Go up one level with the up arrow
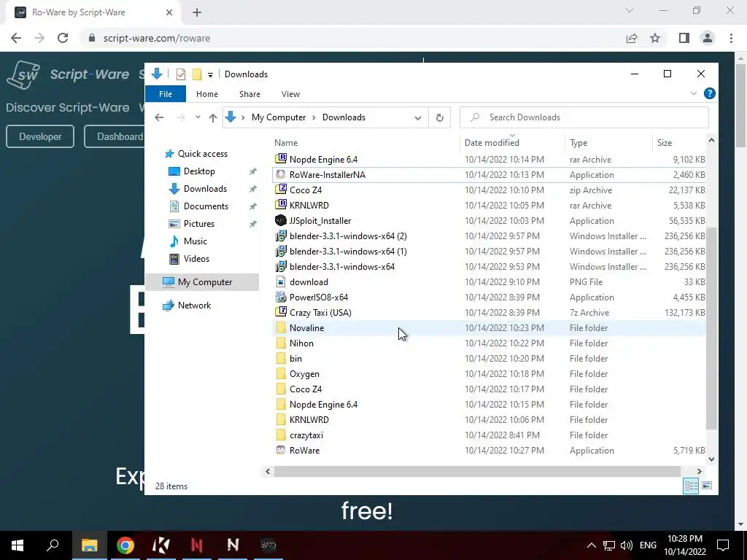This screenshot has width=747, height=560. coord(212,117)
